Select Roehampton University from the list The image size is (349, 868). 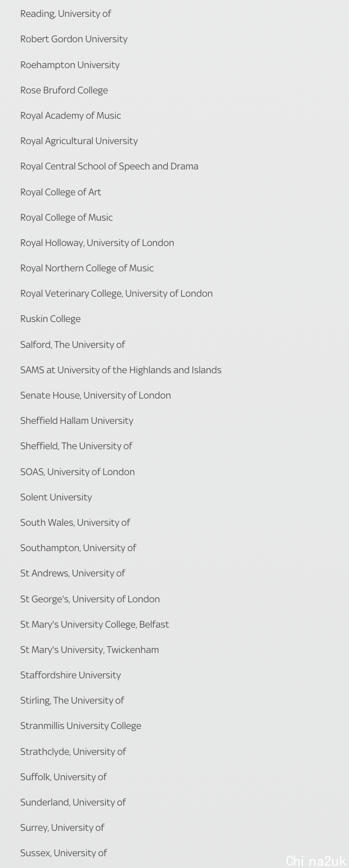[70, 65]
